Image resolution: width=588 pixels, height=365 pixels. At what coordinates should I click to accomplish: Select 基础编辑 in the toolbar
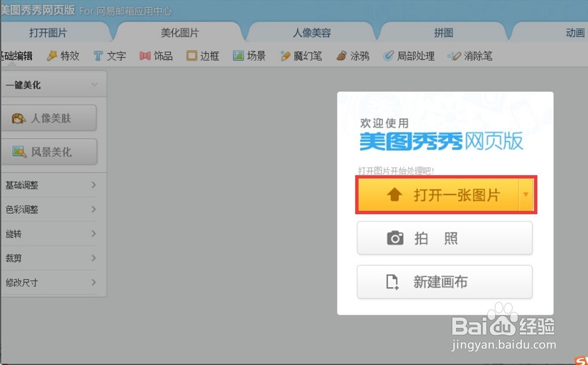click(16, 56)
